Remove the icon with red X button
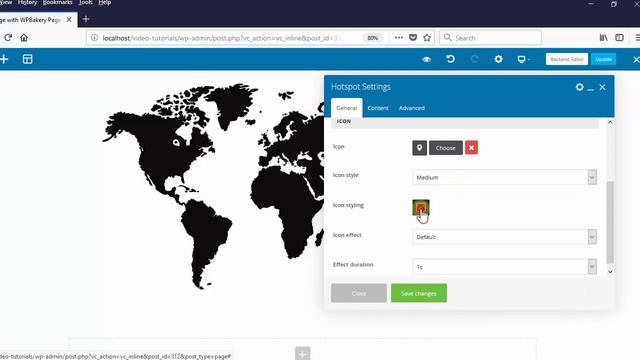Viewport: 640px width, 360px height. pos(471,148)
